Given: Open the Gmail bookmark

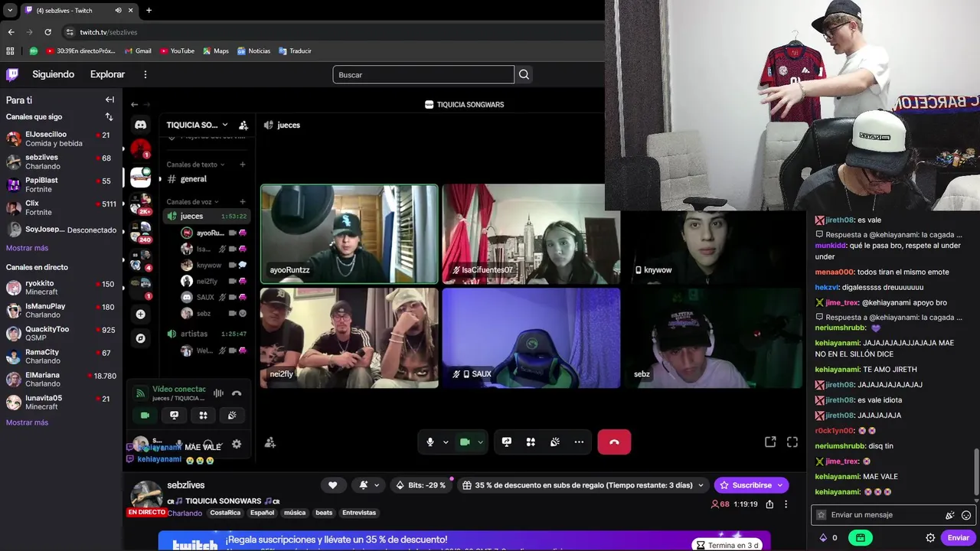Looking at the screenshot, I should pyautogui.click(x=138, y=51).
